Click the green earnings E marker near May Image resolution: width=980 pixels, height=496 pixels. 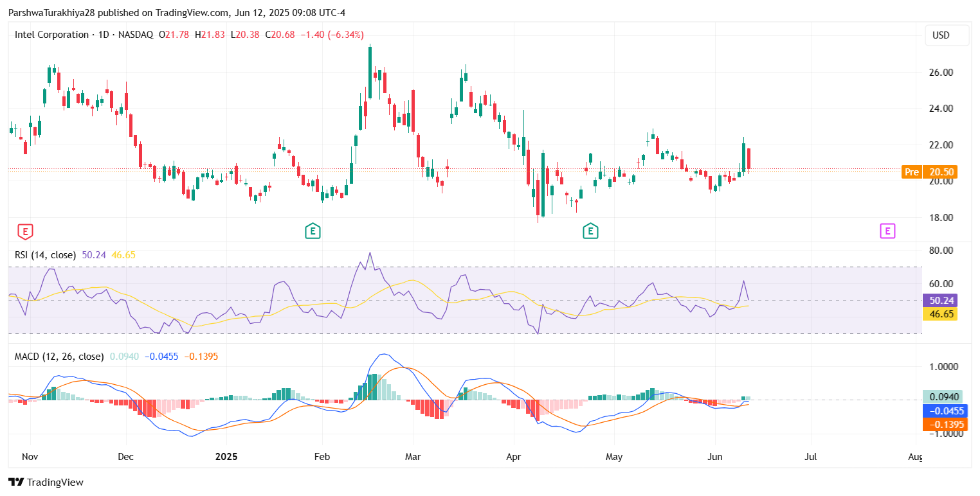click(x=590, y=231)
